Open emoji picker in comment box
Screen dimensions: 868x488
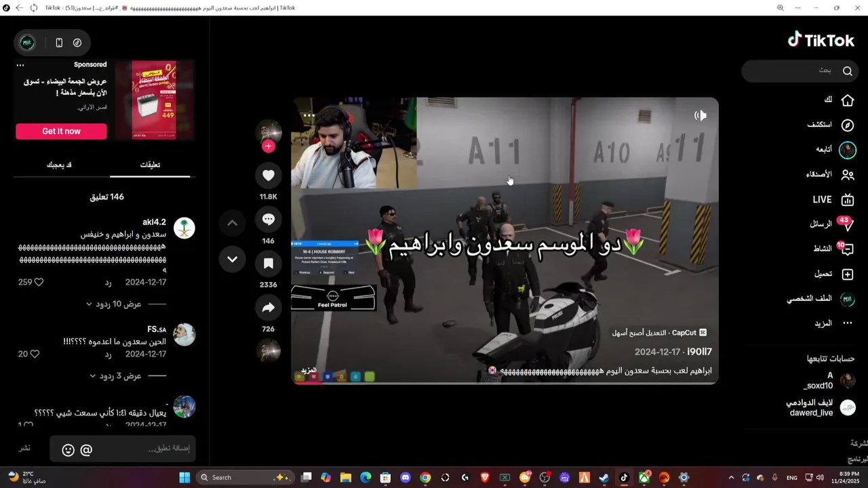[68, 450]
